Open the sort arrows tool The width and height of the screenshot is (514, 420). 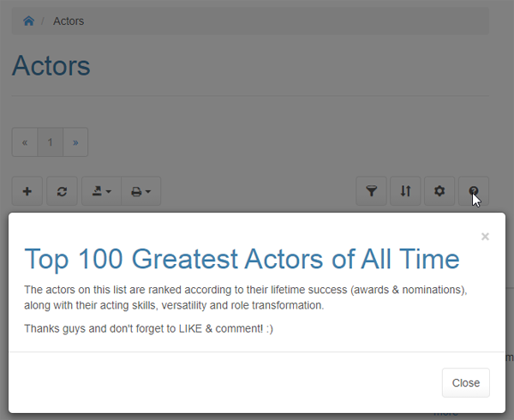point(405,191)
